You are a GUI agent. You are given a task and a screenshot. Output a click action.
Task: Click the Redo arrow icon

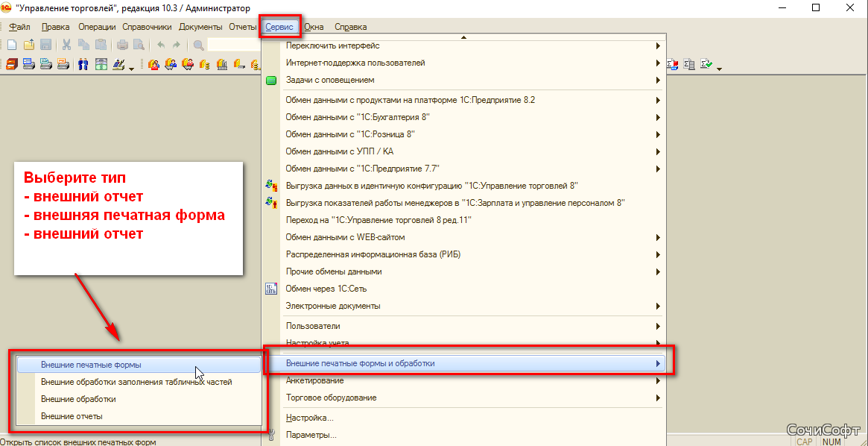[x=177, y=45]
